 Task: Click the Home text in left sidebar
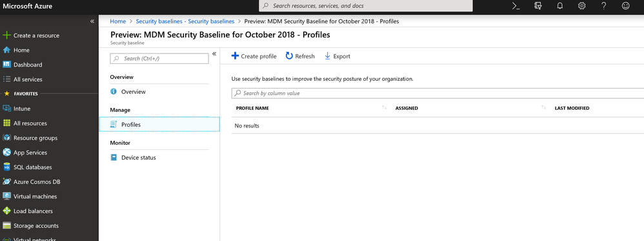21,50
